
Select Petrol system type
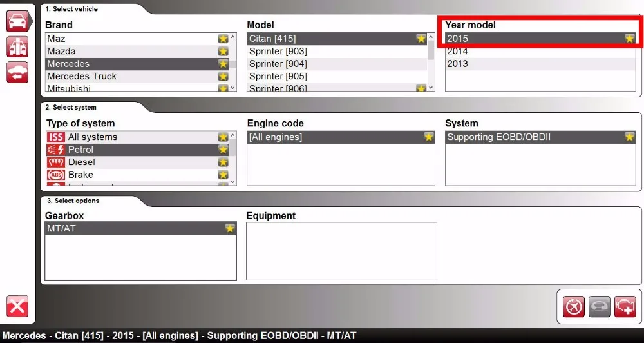(x=137, y=150)
